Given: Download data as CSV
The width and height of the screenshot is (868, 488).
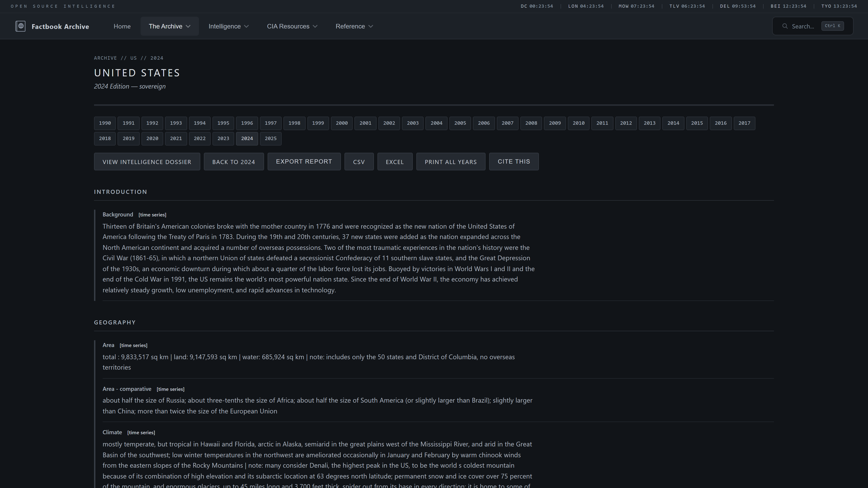Looking at the screenshot, I should point(359,162).
